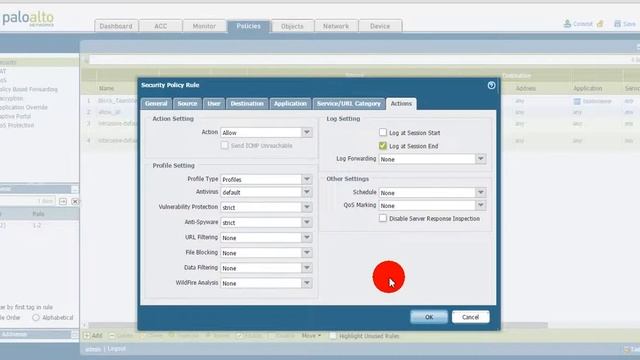Click the tag filter input field
This screenshot has width=640, height=360.
tap(27, 201)
